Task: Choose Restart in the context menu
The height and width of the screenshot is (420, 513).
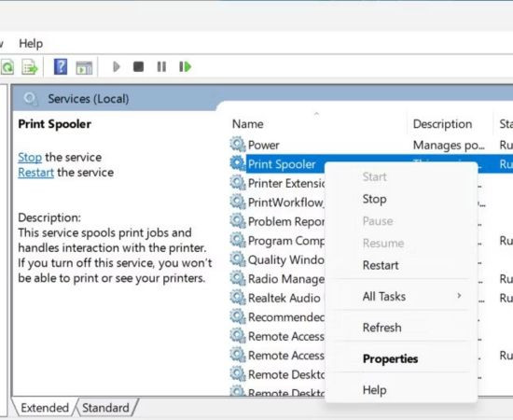Action: (381, 265)
